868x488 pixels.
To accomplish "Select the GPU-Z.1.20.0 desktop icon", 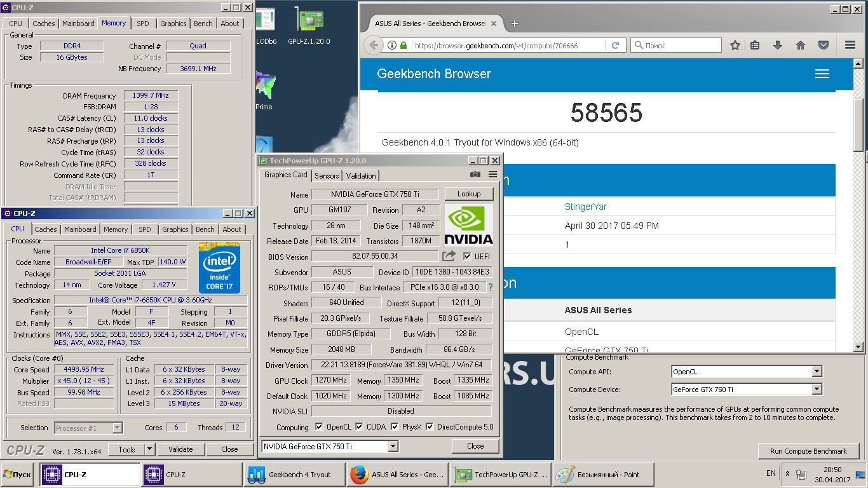I will [x=309, y=27].
